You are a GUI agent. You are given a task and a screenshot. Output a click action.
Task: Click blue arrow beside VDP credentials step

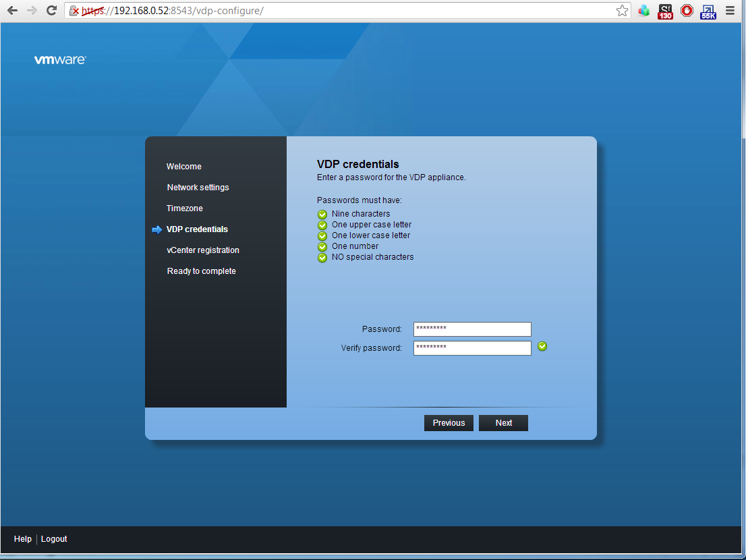(157, 230)
